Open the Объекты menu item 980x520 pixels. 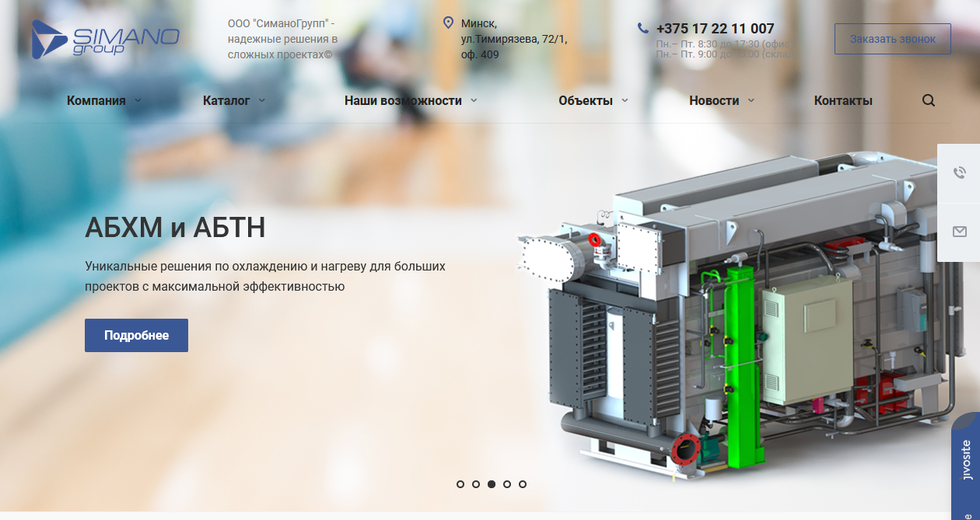[585, 100]
